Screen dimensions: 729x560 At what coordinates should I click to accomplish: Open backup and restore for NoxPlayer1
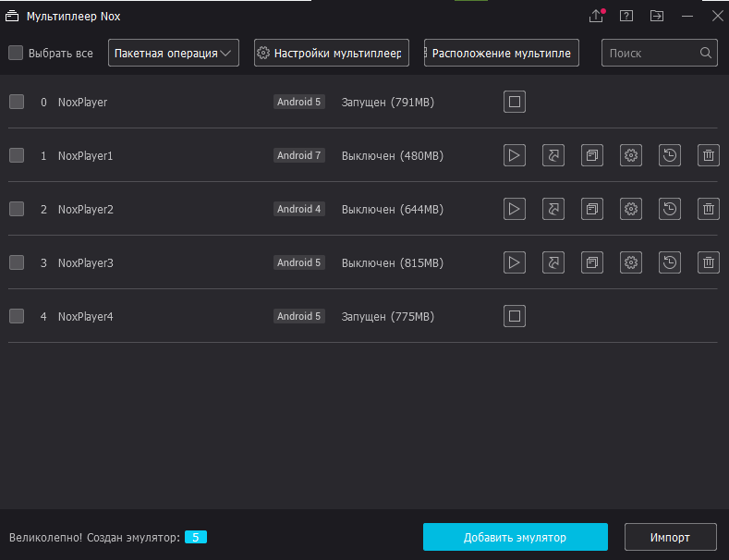point(670,155)
